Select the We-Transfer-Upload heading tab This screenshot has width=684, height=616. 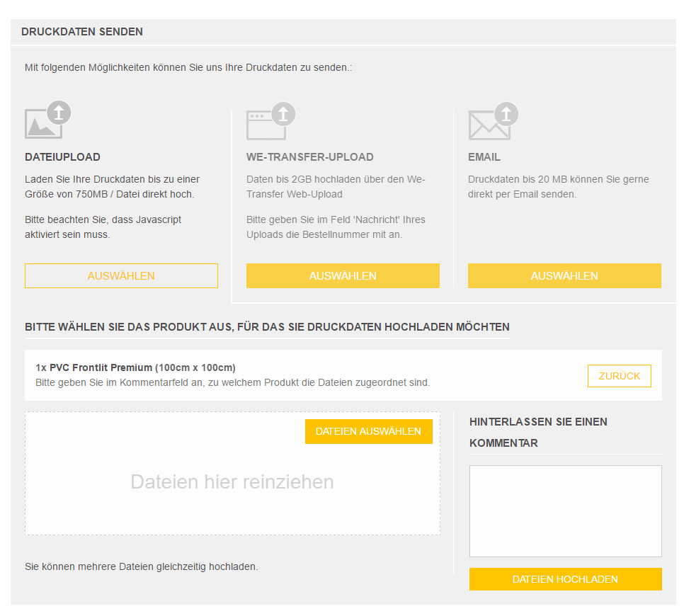(309, 157)
